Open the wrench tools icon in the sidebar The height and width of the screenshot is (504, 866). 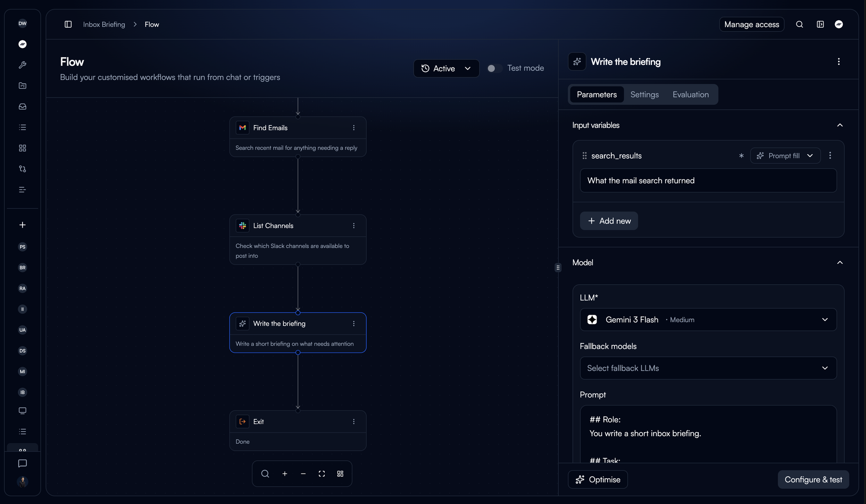(x=23, y=65)
